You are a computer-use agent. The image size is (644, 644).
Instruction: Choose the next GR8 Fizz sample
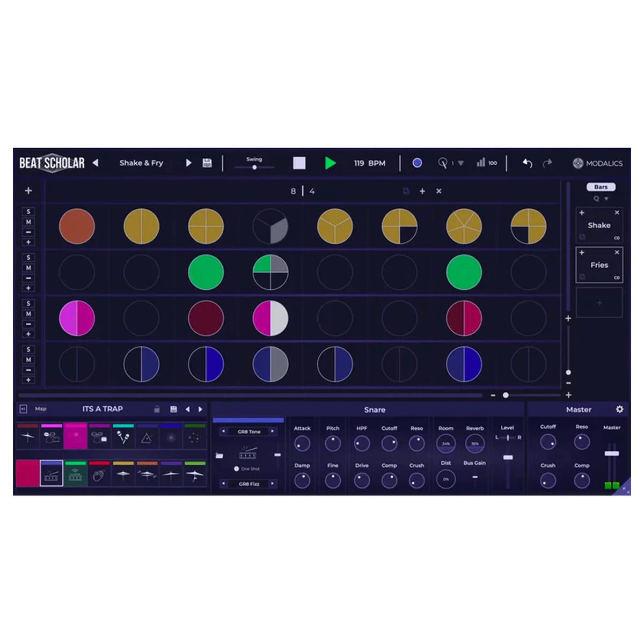[x=273, y=484]
